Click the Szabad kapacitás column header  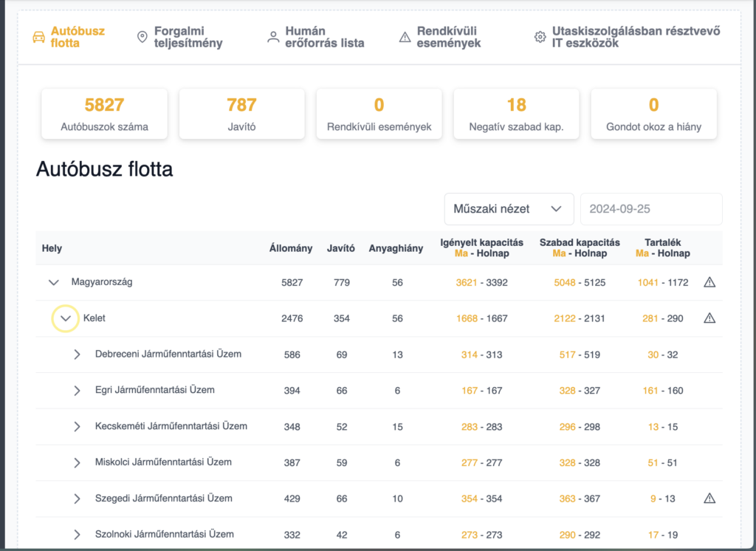580,248
